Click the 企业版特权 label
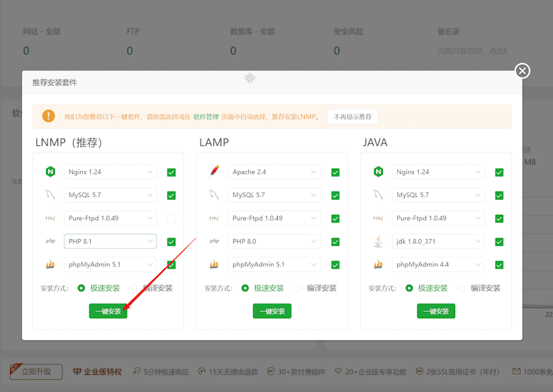The width and height of the screenshot is (553, 392). coord(103,371)
